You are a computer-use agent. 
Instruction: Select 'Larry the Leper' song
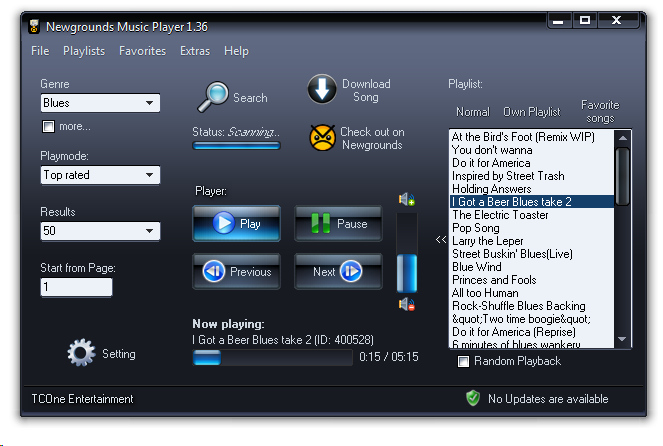point(531,241)
